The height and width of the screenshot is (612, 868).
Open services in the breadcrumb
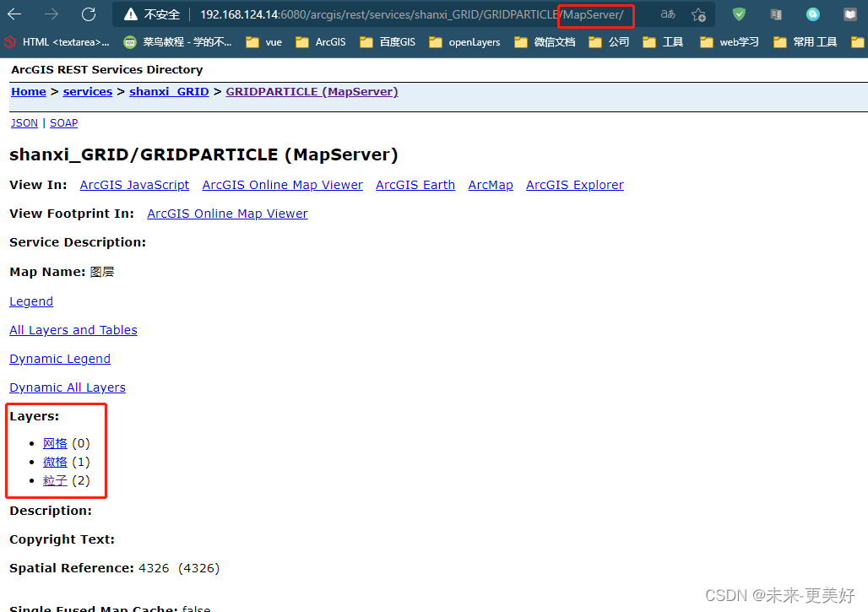coord(88,92)
